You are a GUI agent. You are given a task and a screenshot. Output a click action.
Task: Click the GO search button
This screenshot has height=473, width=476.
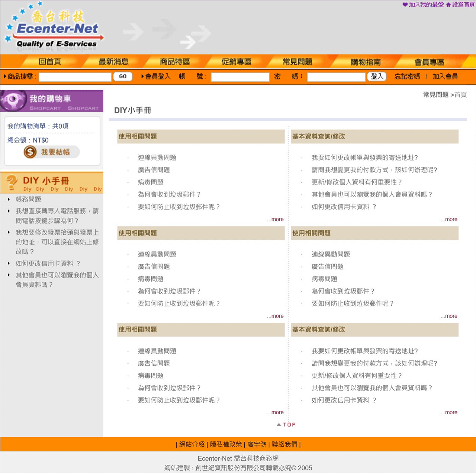123,77
